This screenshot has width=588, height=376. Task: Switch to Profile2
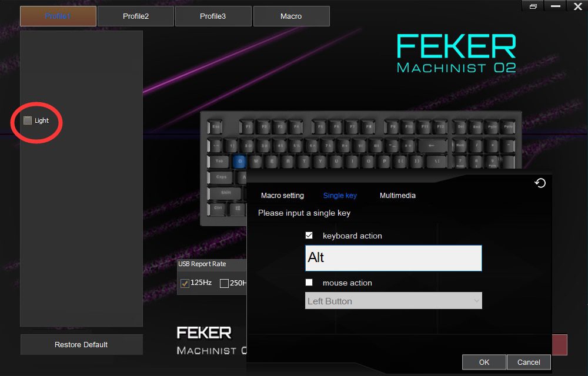136,16
